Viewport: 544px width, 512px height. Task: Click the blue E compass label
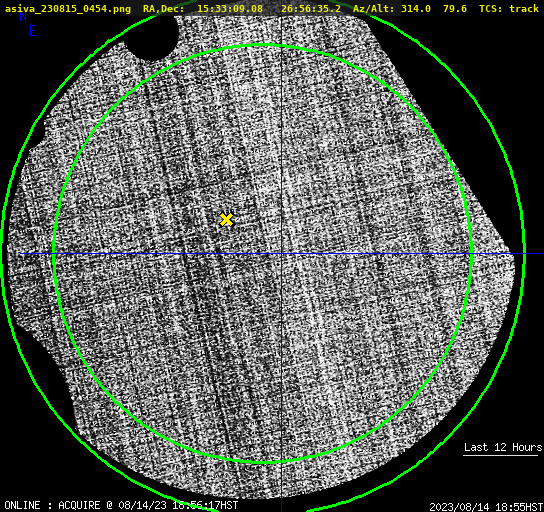pyautogui.click(x=33, y=31)
